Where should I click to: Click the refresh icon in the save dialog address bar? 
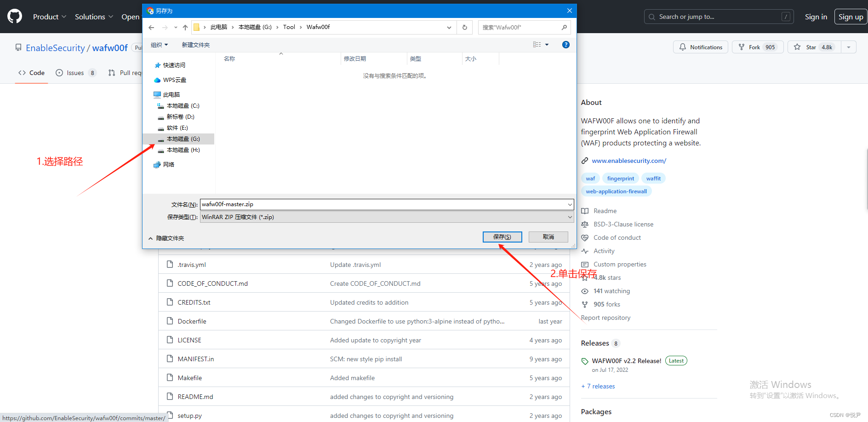(x=464, y=27)
